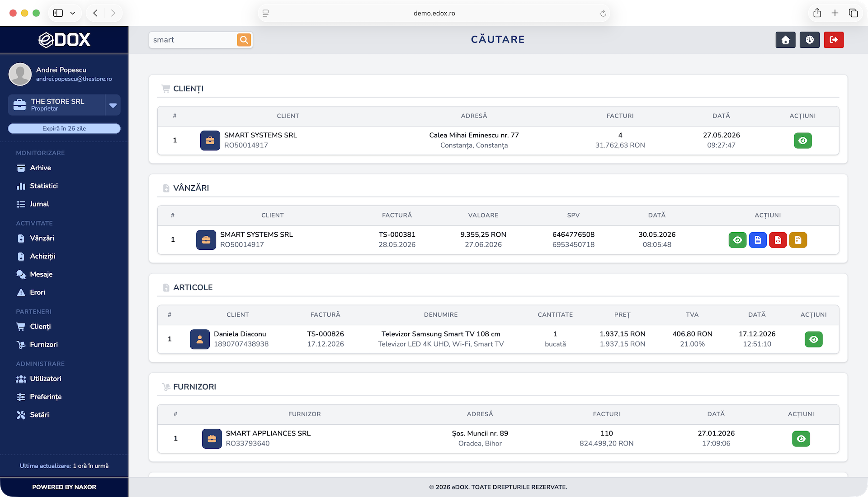Screen dimensions: 868x497
Task: Open the dashboard gauge icon button
Action: (x=809, y=40)
